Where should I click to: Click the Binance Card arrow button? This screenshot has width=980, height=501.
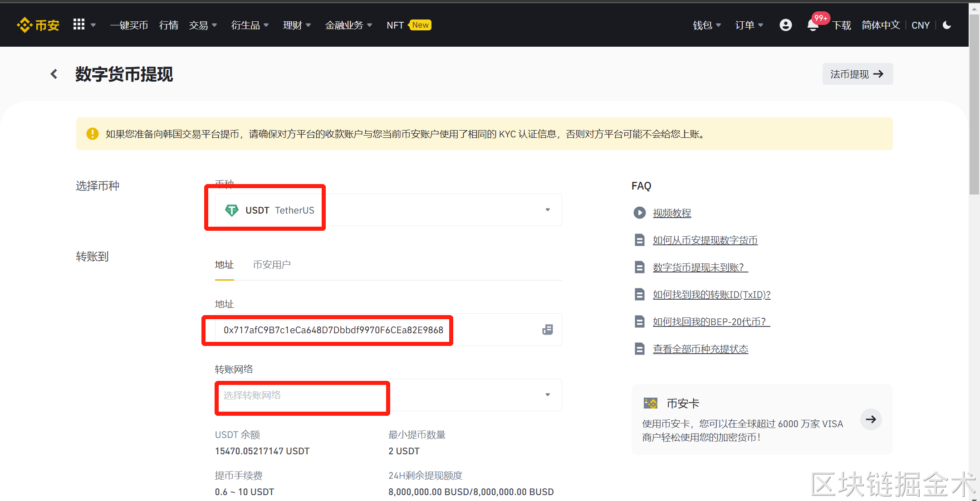pos(871,419)
